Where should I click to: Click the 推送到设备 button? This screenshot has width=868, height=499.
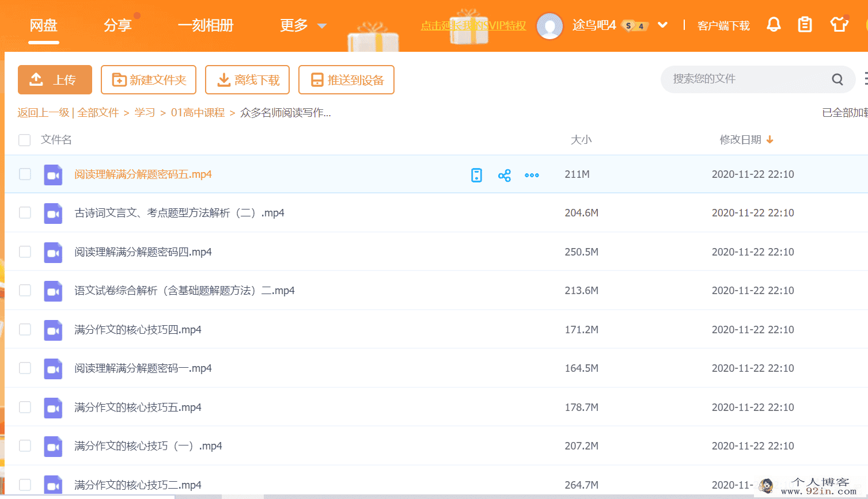pyautogui.click(x=346, y=79)
